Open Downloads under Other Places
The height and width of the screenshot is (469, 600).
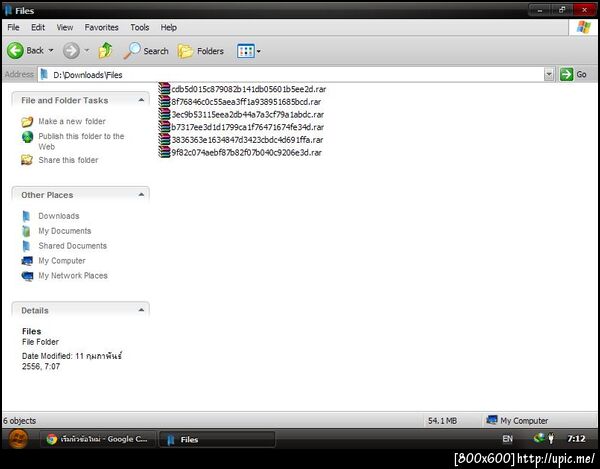pyautogui.click(x=59, y=216)
